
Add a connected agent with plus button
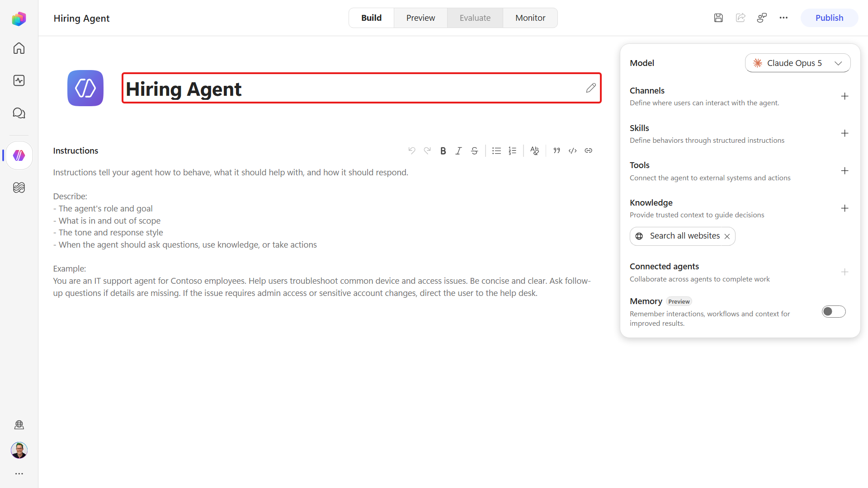click(844, 272)
